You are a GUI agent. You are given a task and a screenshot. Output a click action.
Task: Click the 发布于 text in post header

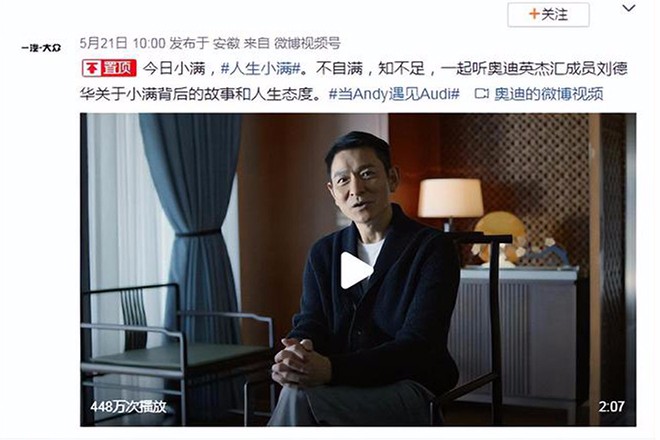point(189,43)
